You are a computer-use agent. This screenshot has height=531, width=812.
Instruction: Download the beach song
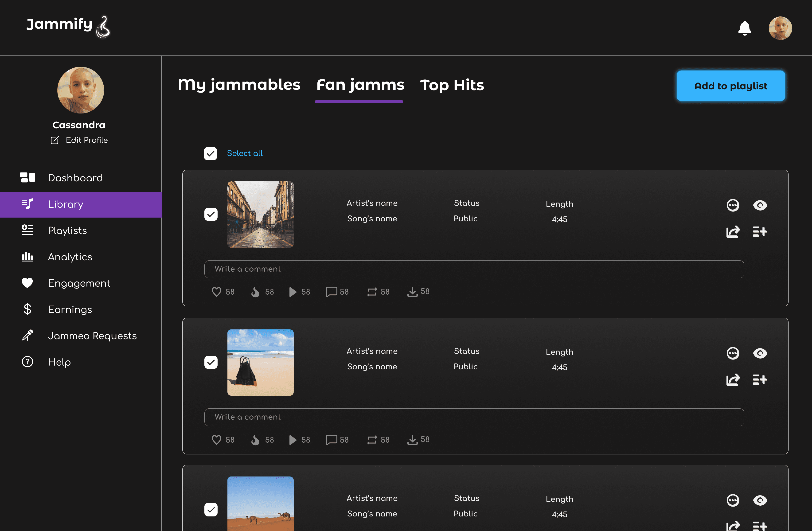pyautogui.click(x=412, y=440)
